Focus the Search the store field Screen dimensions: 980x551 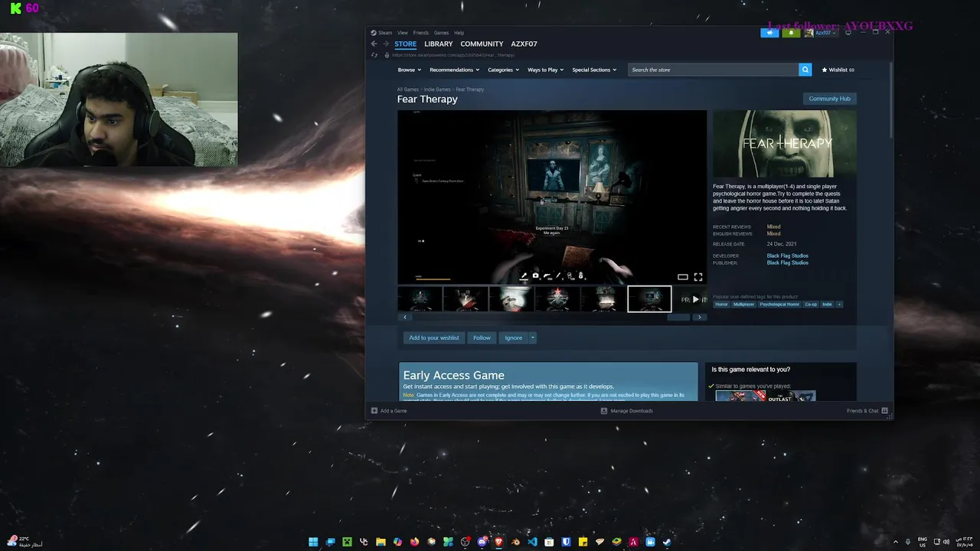714,70
